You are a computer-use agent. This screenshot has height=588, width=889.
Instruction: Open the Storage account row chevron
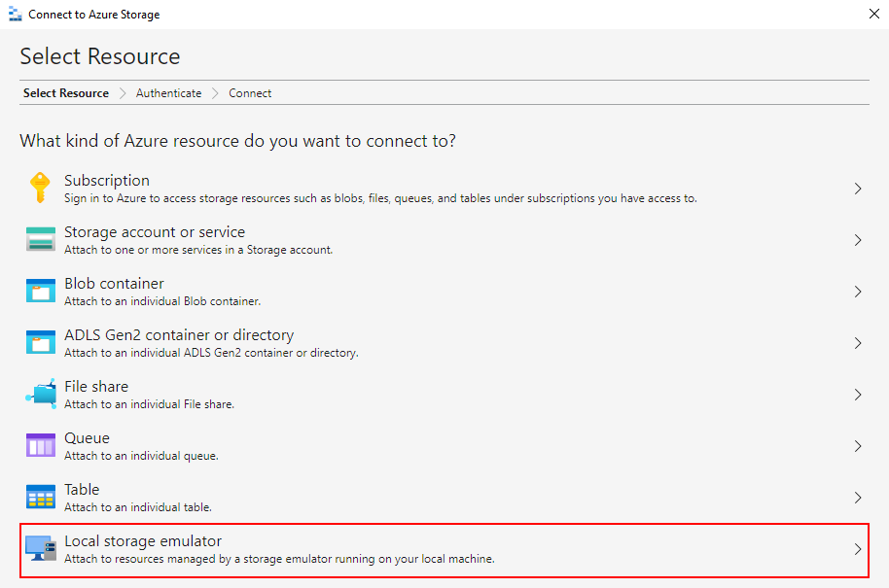click(x=858, y=240)
